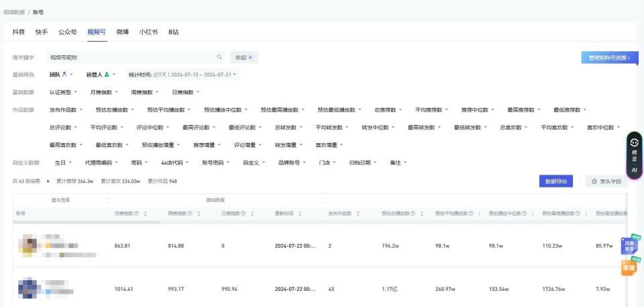Switch to the 小红书 tab
The width and height of the screenshot is (644, 307).
point(148,32)
